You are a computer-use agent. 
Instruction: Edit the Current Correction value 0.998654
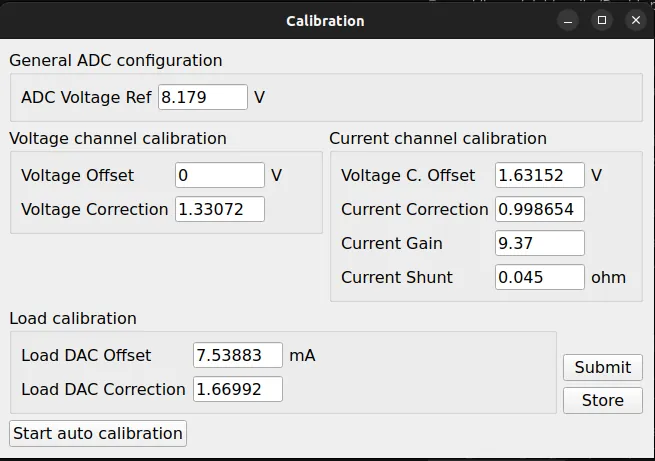pyautogui.click(x=540, y=209)
